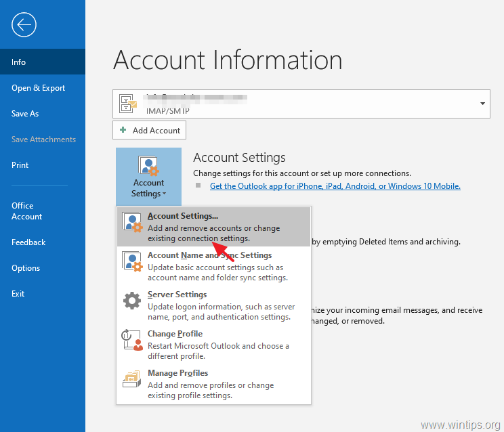
Task: Click the green plus icon beside Add Account
Action: pyautogui.click(x=123, y=130)
